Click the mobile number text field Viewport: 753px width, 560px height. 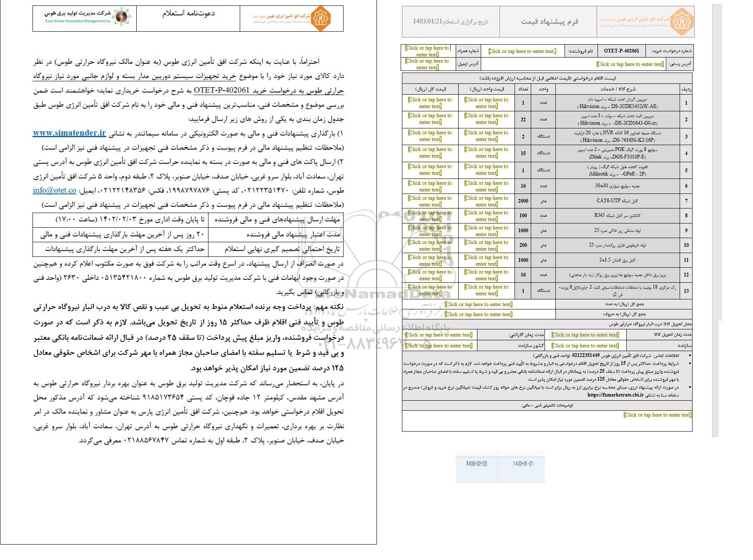(x=427, y=51)
